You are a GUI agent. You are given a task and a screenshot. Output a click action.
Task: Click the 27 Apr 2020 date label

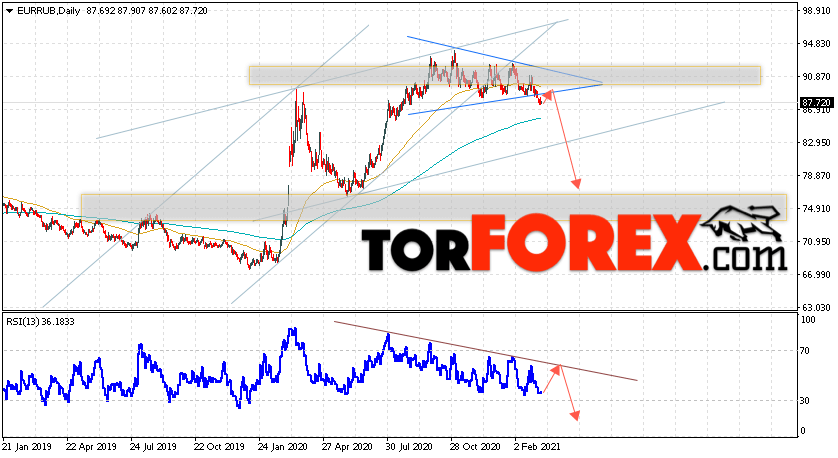pyautogui.click(x=347, y=446)
